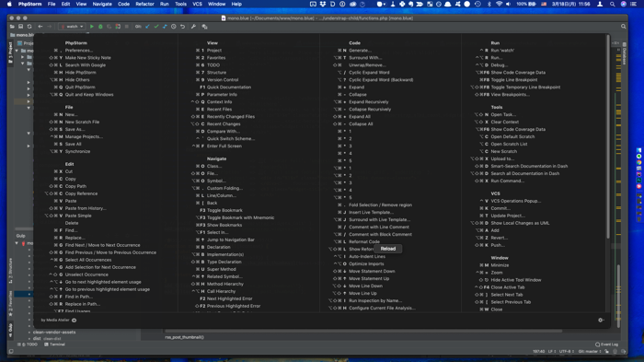
Task: Open the File menu
Action: 52,4
